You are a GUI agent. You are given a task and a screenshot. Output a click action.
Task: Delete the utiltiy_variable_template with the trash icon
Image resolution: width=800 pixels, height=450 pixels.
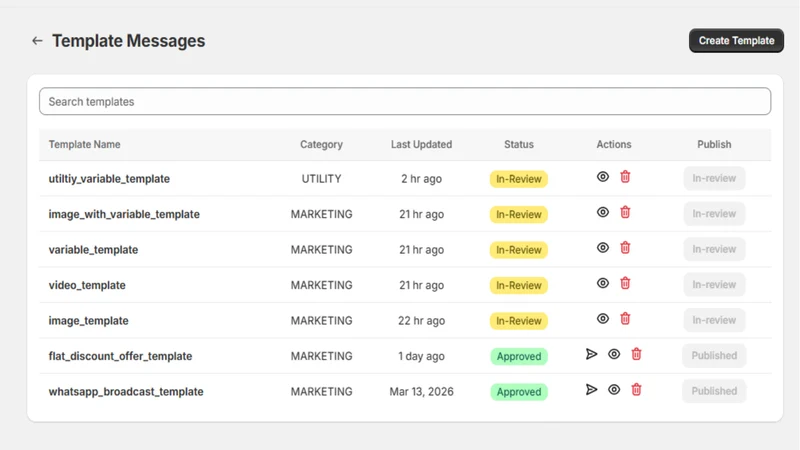pyautogui.click(x=625, y=177)
